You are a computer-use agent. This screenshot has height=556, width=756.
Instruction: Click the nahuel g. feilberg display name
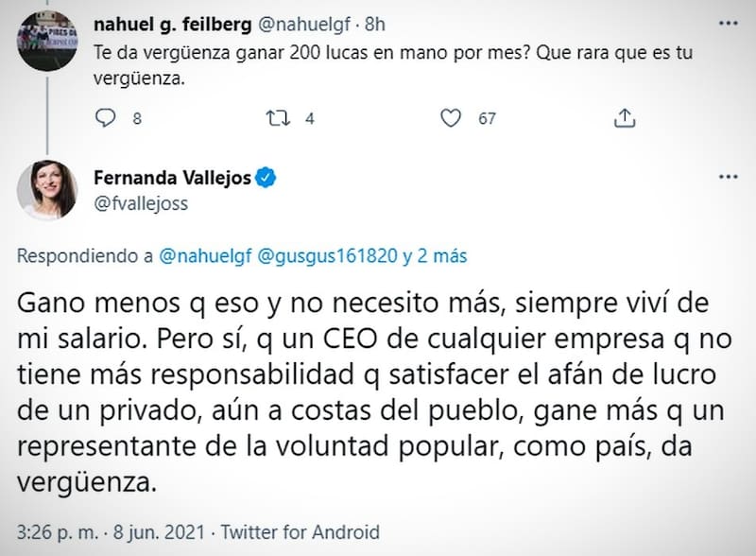coord(163,23)
